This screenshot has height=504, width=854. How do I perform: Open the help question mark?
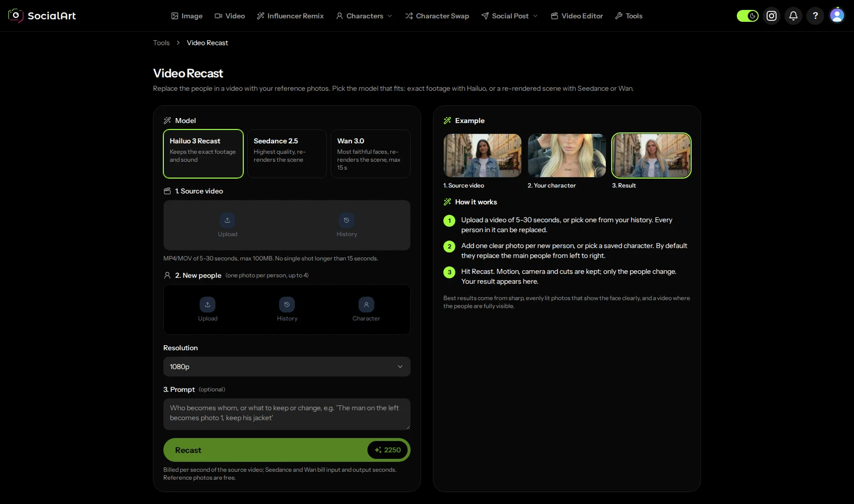pyautogui.click(x=815, y=16)
